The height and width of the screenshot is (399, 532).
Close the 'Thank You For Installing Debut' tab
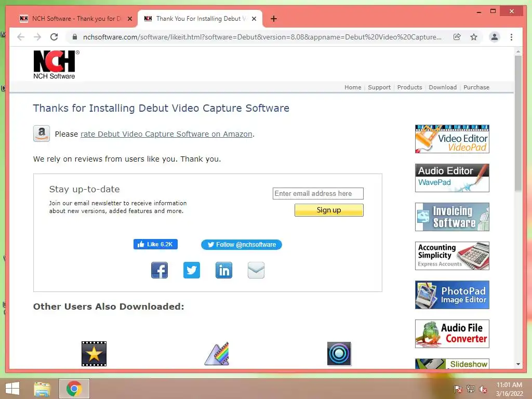coord(254,19)
